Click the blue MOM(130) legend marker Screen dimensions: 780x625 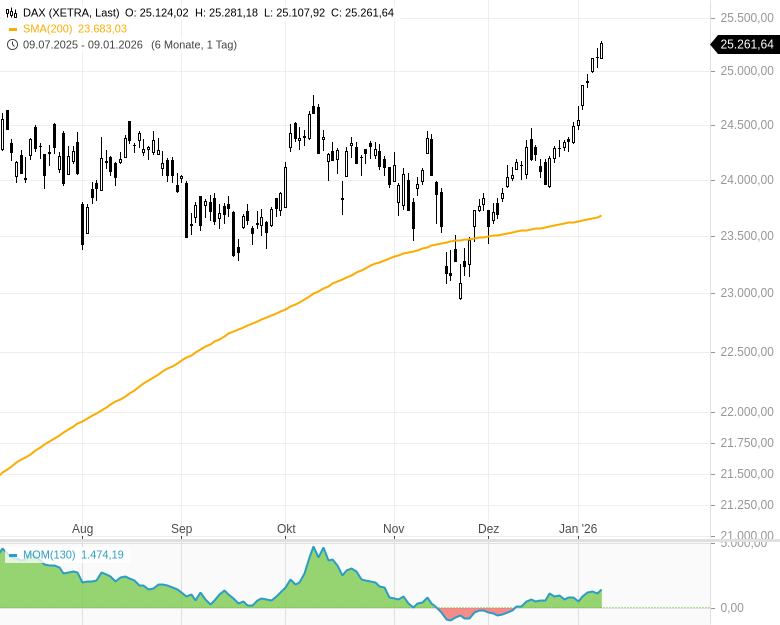(x=13, y=555)
